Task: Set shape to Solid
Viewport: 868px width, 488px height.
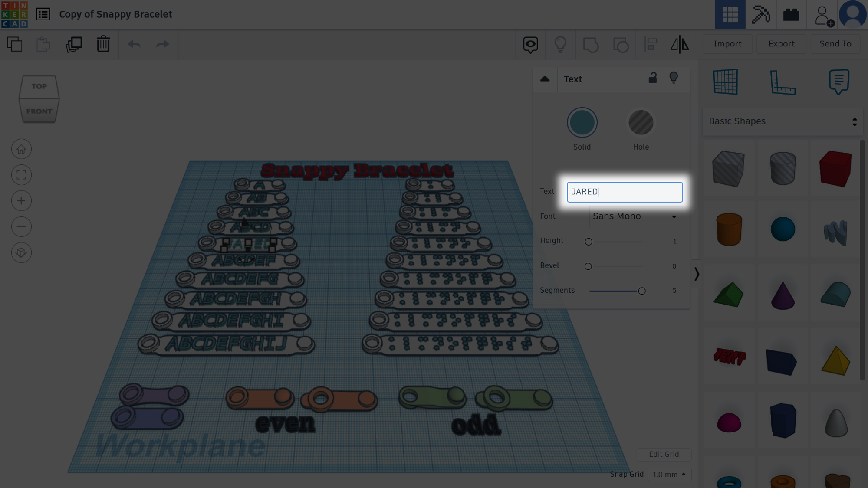Action: tap(582, 123)
